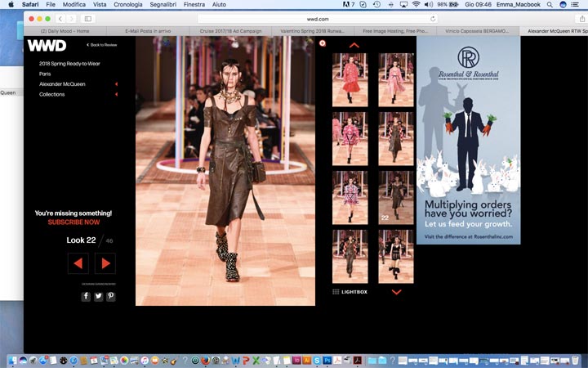Advance to the next look
Screen dimensions: 588x368
(x=105, y=263)
